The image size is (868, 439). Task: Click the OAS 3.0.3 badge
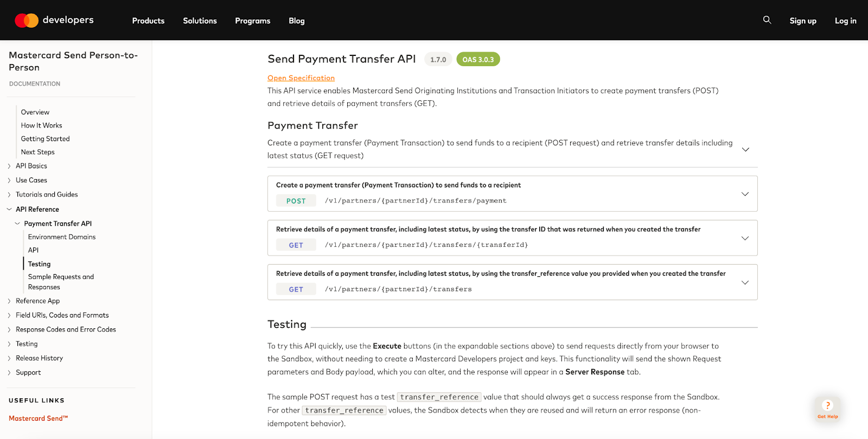pos(478,59)
